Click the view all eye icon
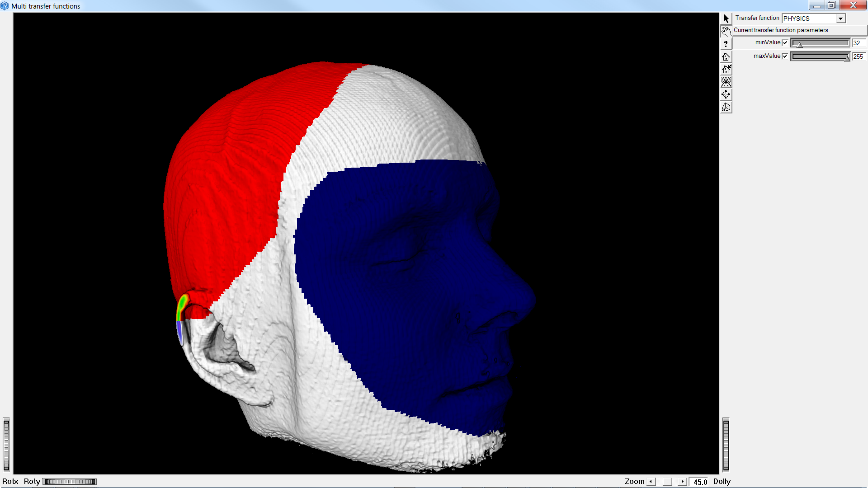 726,82
